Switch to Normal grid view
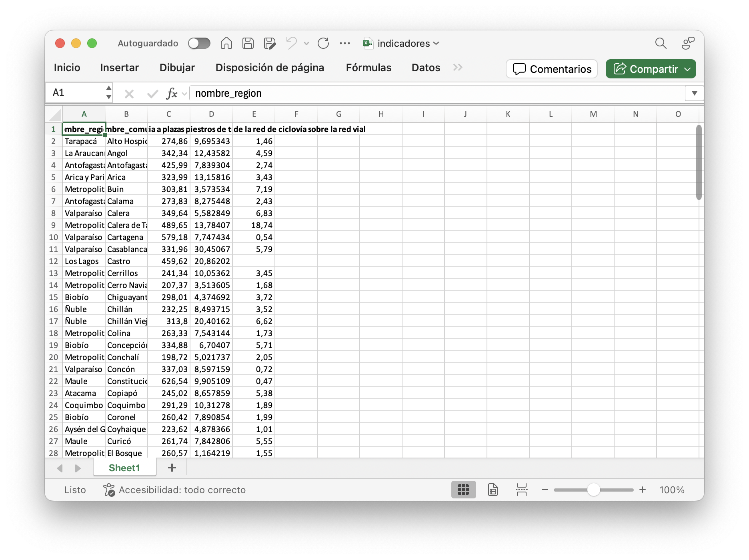Screen dimensions: 749x560 pyautogui.click(x=463, y=490)
